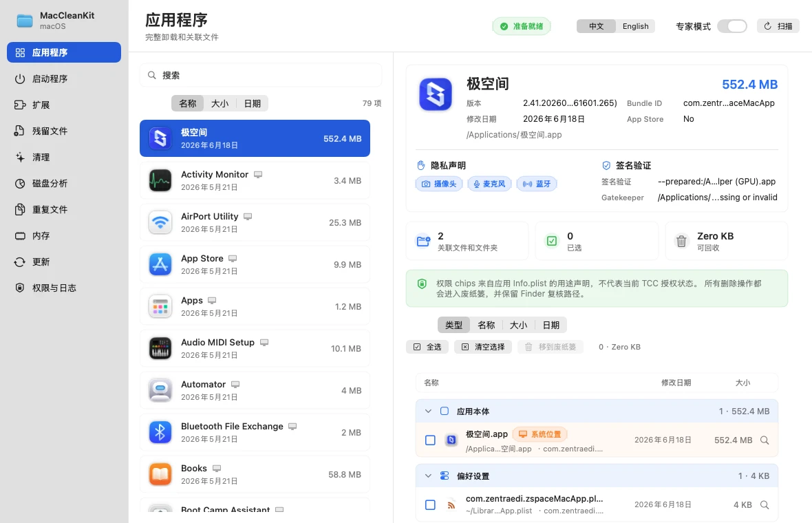This screenshot has height=523, width=812.
Task: Sort related files by 大小 tab
Action: click(518, 325)
